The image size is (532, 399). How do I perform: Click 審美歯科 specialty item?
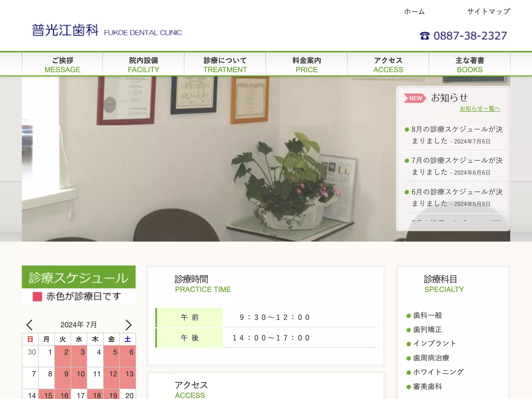(x=427, y=387)
